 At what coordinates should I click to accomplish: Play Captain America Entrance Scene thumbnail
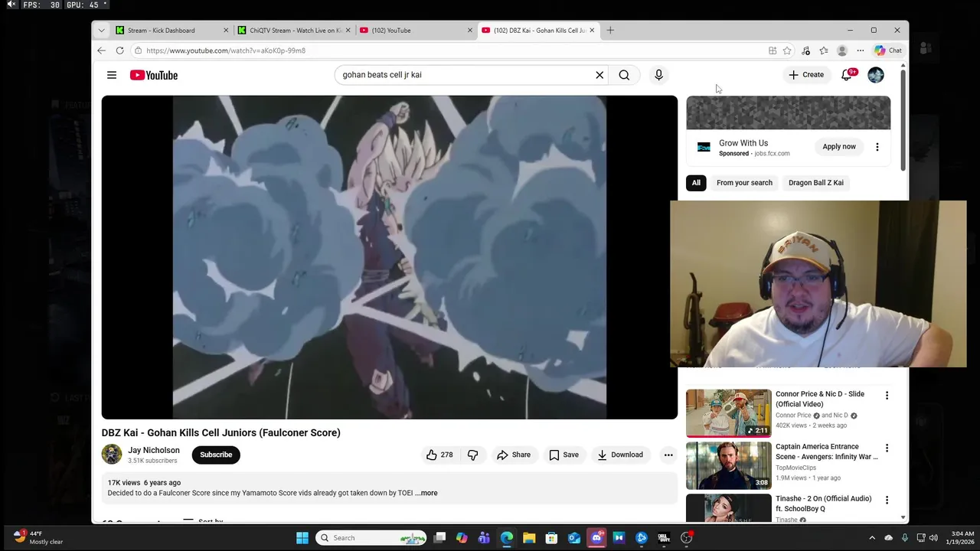(x=729, y=465)
